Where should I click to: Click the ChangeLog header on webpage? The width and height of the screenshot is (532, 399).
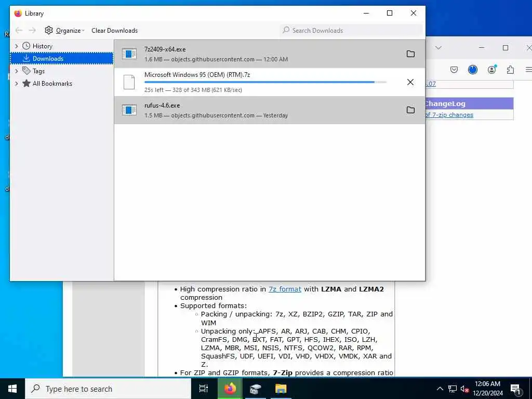(469, 103)
